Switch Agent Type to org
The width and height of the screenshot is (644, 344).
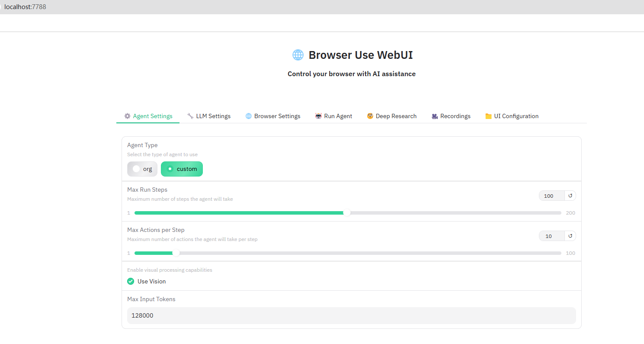[142, 169]
